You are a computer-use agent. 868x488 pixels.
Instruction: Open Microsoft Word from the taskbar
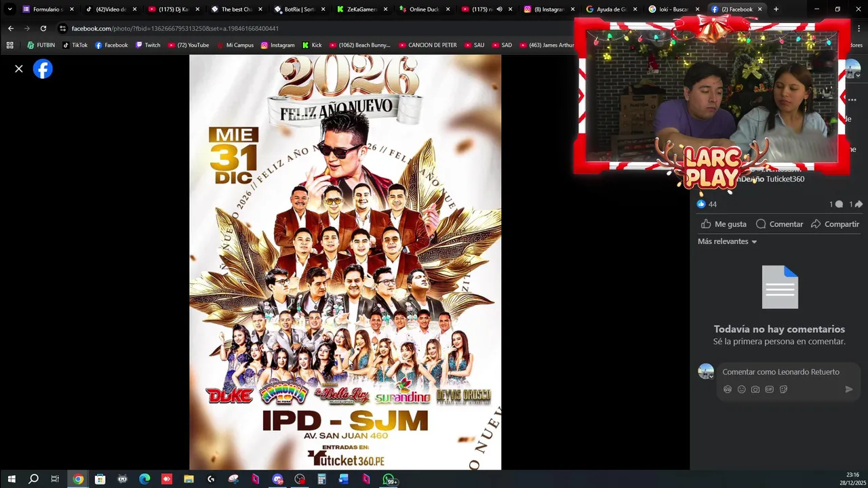point(344,479)
